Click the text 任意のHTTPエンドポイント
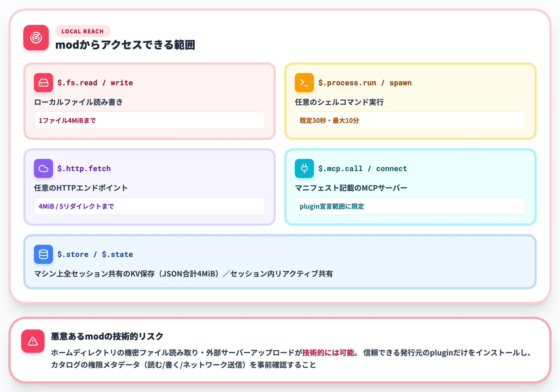This screenshot has height=392, width=560. coord(81,188)
